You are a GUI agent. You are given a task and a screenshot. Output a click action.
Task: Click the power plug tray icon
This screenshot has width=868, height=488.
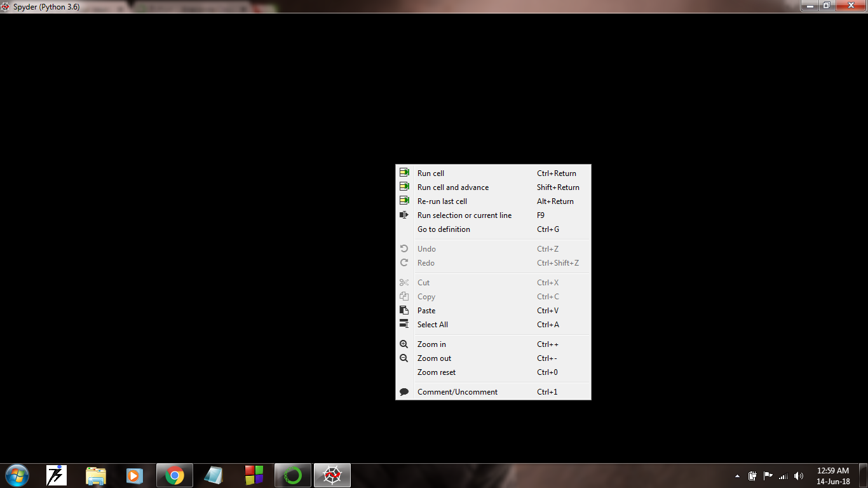click(x=752, y=475)
